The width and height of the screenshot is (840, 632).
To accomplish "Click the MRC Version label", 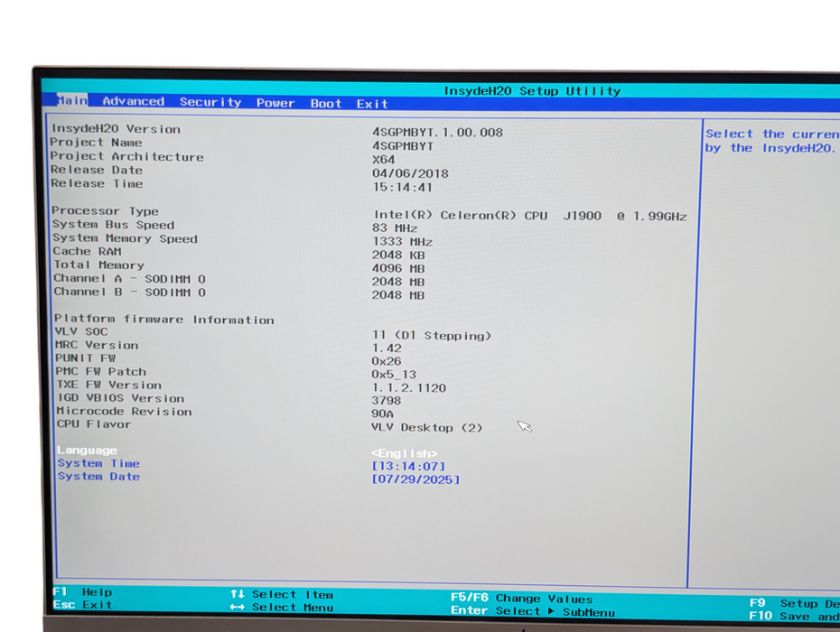I will (x=97, y=345).
